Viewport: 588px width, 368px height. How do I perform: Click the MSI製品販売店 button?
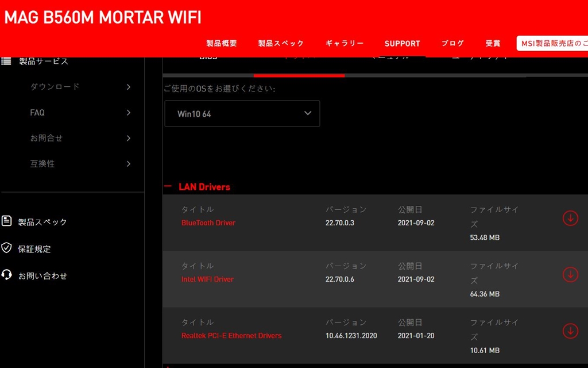(x=552, y=44)
